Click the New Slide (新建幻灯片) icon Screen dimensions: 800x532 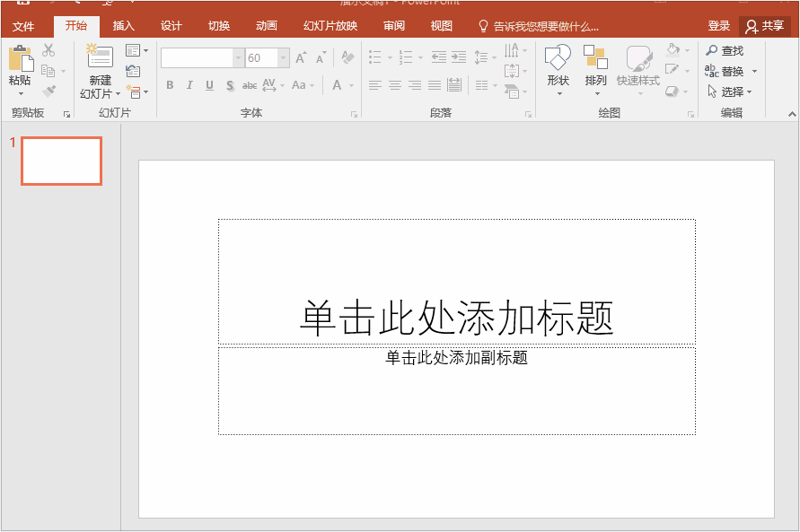click(100, 57)
